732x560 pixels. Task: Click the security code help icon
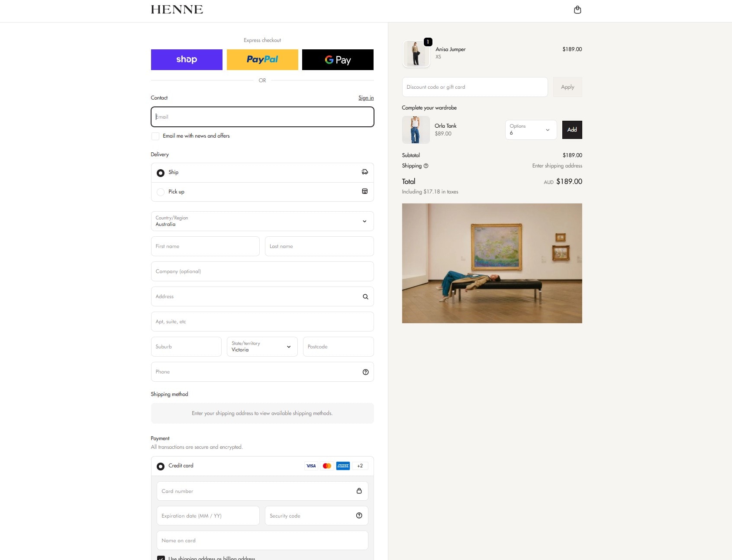(359, 515)
